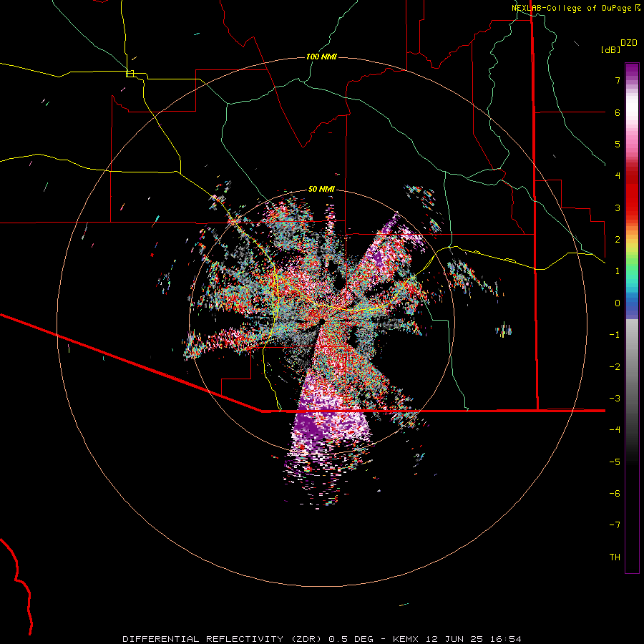Select the -1 value on the scale
This screenshot has width=644, height=644.
pyautogui.click(x=615, y=335)
